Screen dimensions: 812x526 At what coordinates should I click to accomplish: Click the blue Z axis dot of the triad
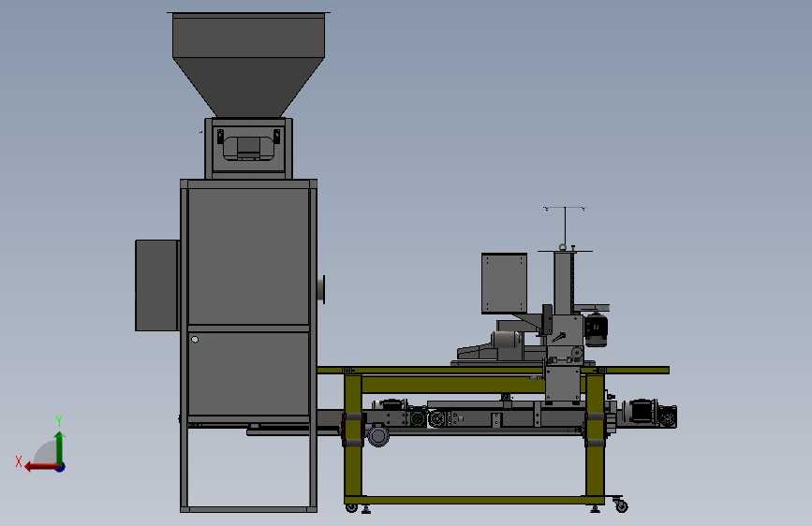61,467
